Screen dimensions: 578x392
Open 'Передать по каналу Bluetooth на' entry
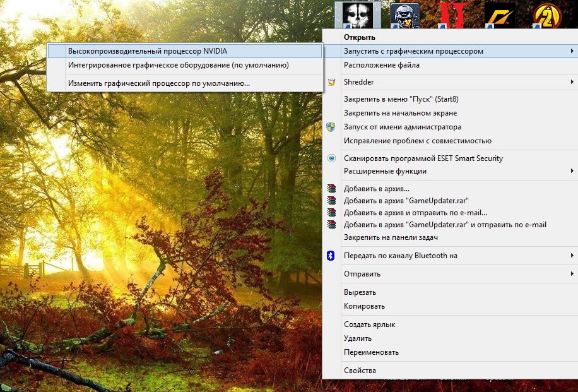point(450,256)
